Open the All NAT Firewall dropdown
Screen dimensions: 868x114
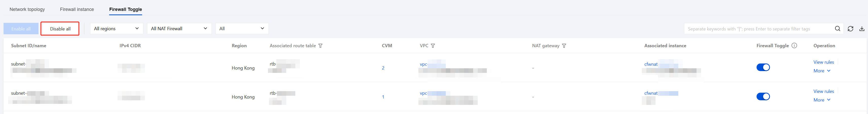(x=179, y=29)
